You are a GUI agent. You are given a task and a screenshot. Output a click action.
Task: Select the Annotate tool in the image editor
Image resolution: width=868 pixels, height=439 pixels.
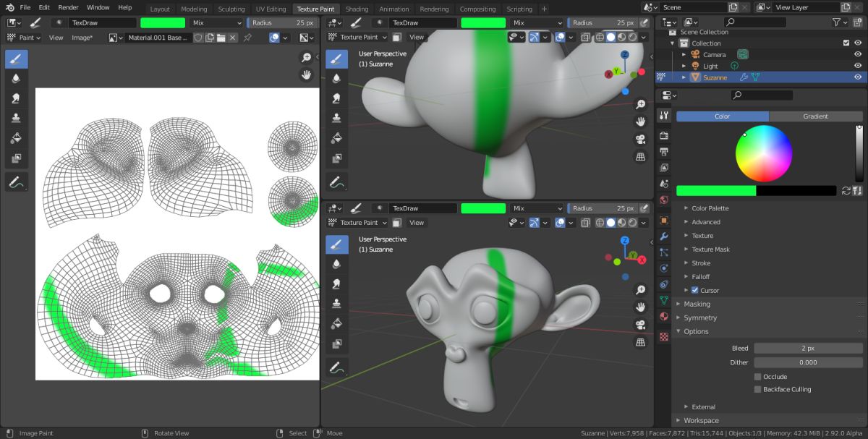point(16,182)
